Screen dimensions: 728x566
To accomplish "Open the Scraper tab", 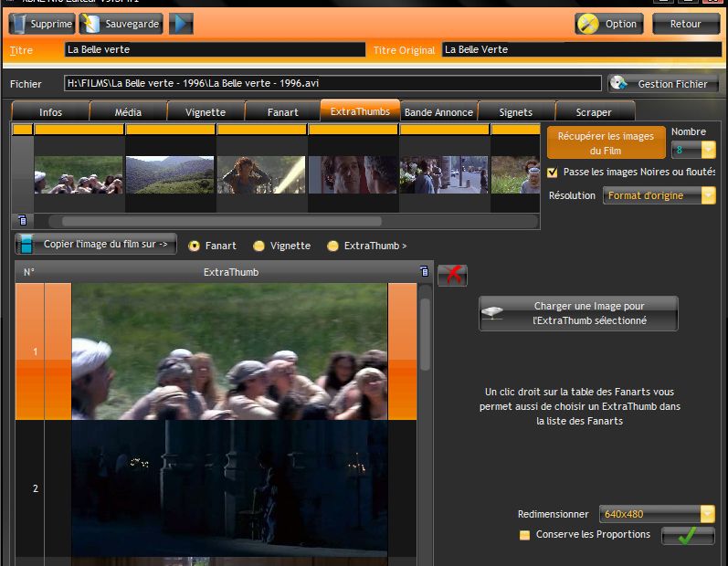I will pyautogui.click(x=594, y=111).
